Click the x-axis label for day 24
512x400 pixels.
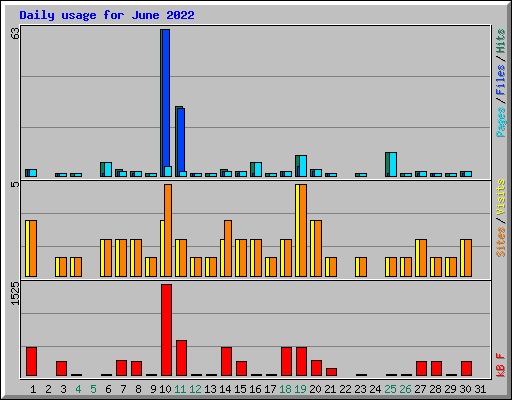point(375,389)
